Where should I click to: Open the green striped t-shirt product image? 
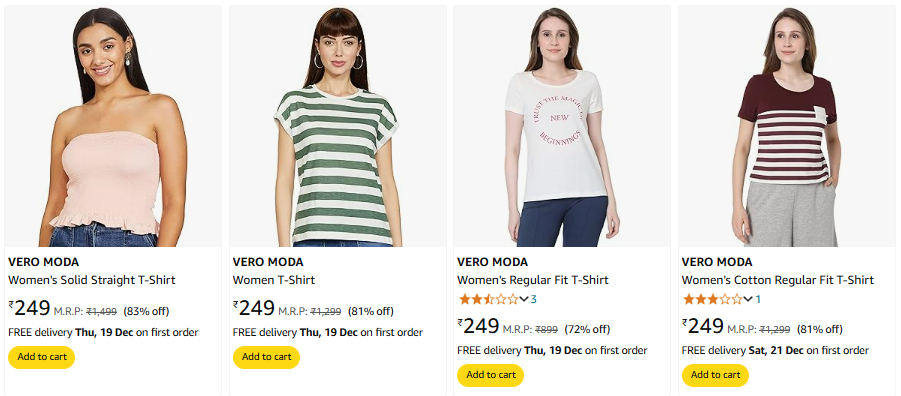[337, 126]
